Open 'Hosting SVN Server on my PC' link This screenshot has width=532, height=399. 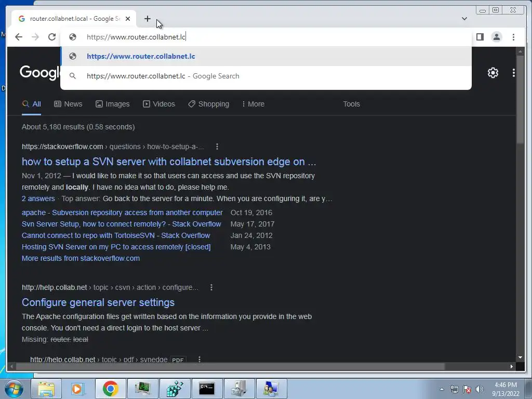[116, 247]
